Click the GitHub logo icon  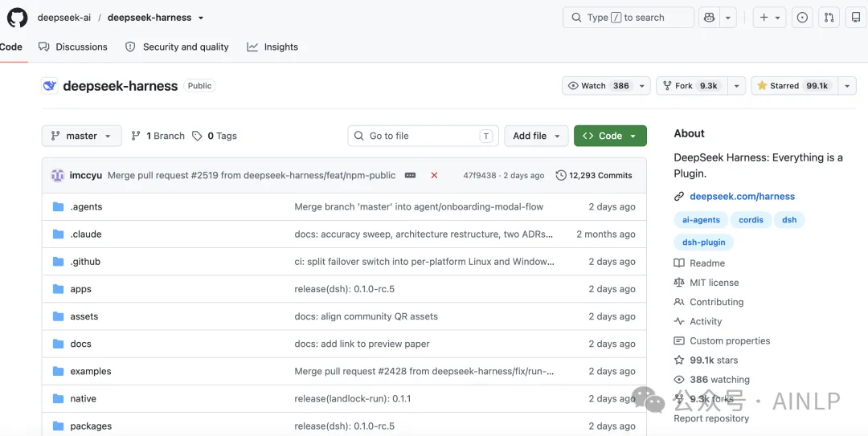(17, 17)
